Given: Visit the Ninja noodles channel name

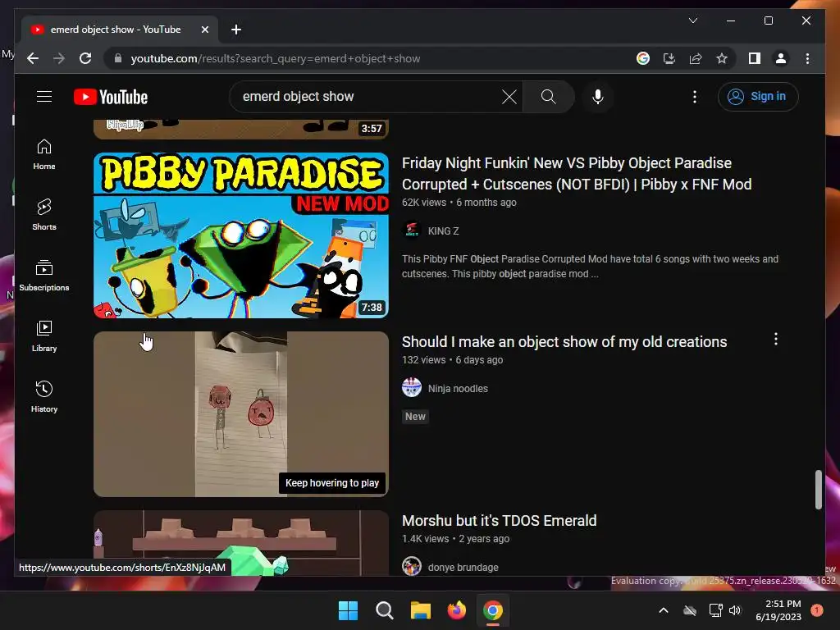Looking at the screenshot, I should click(458, 388).
